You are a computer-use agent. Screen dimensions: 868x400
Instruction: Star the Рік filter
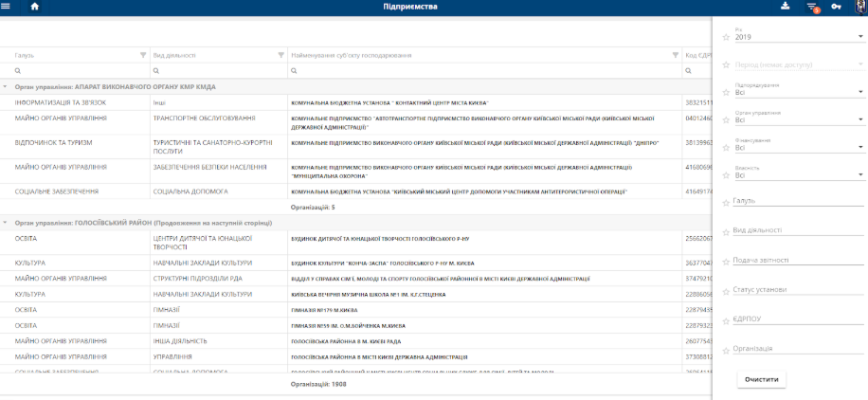tap(726, 37)
